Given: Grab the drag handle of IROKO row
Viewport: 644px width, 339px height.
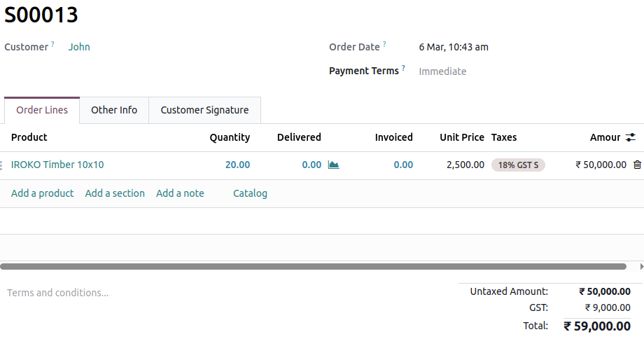Looking at the screenshot, I should pyautogui.click(x=2, y=165).
